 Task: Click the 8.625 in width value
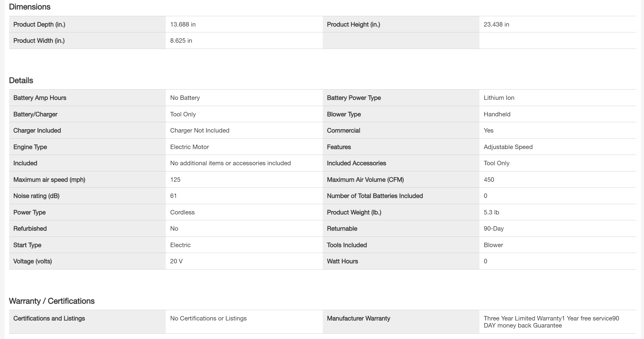coord(181,41)
